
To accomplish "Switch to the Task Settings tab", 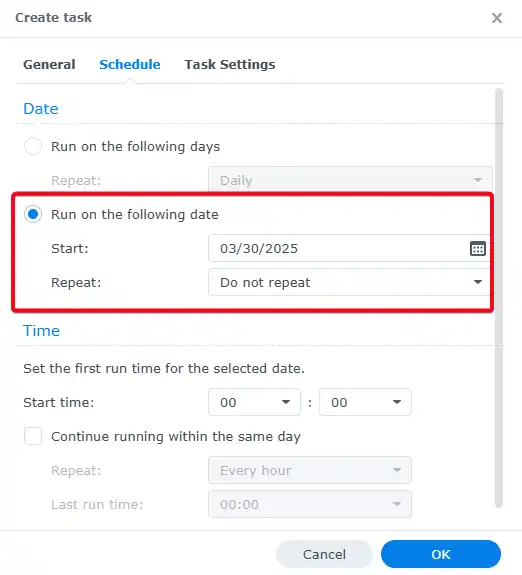I will pos(230,65).
